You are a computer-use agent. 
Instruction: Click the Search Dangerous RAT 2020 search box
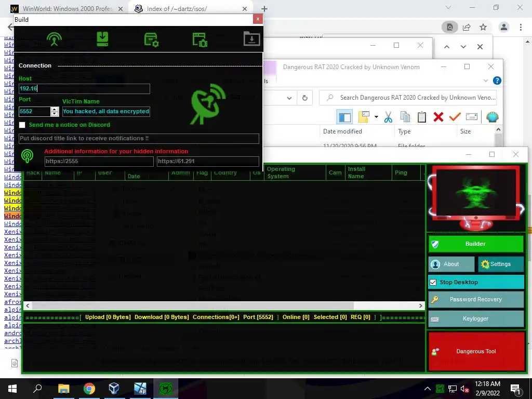point(408,98)
